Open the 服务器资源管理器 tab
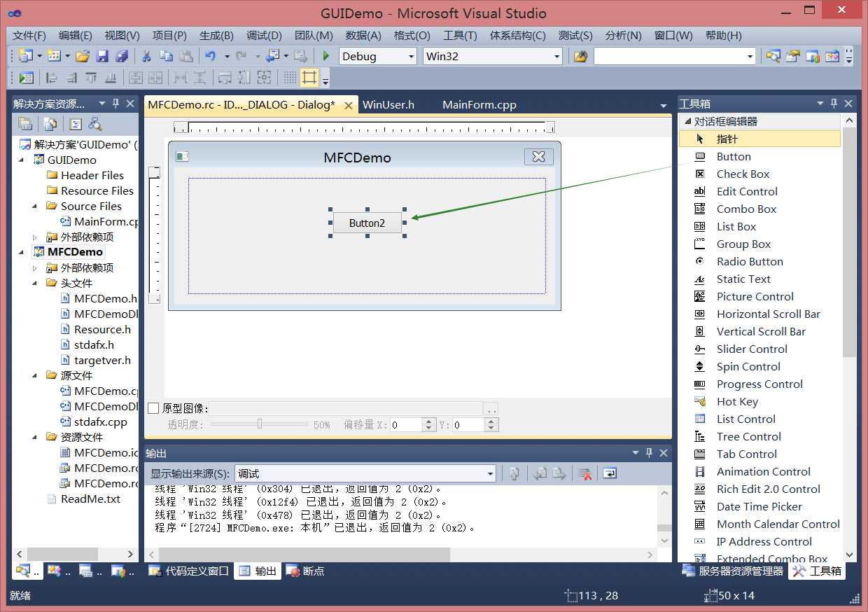 tap(733, 571)
